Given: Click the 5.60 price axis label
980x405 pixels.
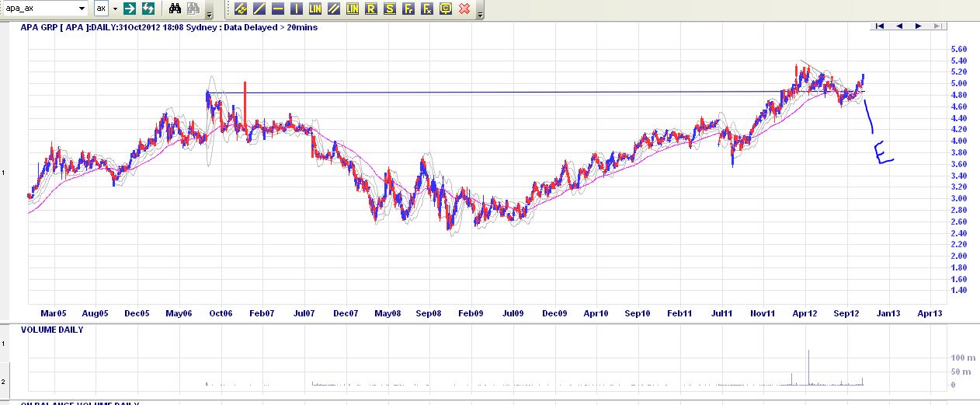Looking at the screenshot, I should (958, 49).
